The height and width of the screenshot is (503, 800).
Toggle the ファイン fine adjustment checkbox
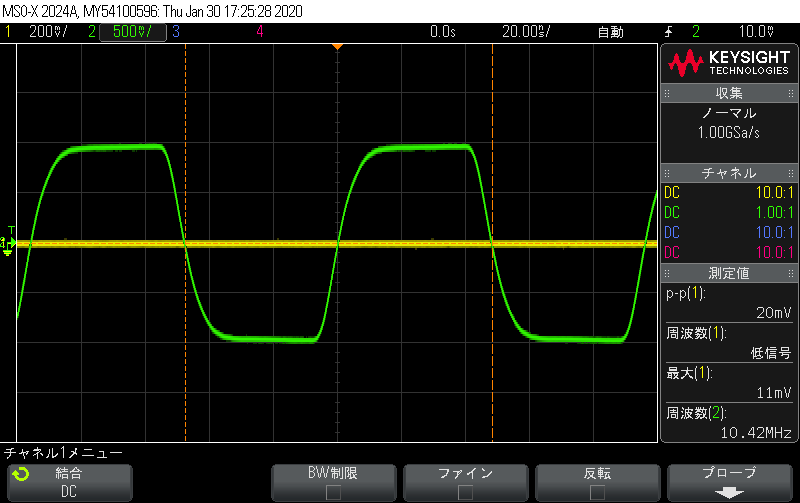(465, 492)
